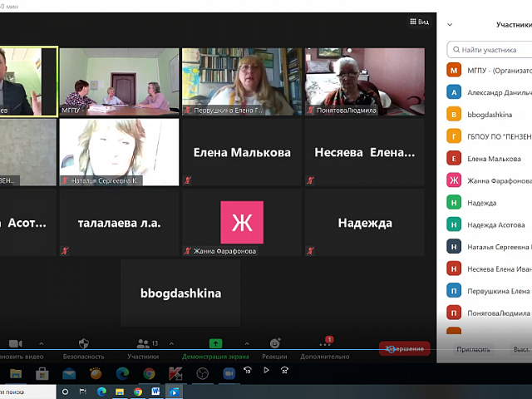Click the red Завершение end button
The image size is (532, 399).
pos(405,349)
